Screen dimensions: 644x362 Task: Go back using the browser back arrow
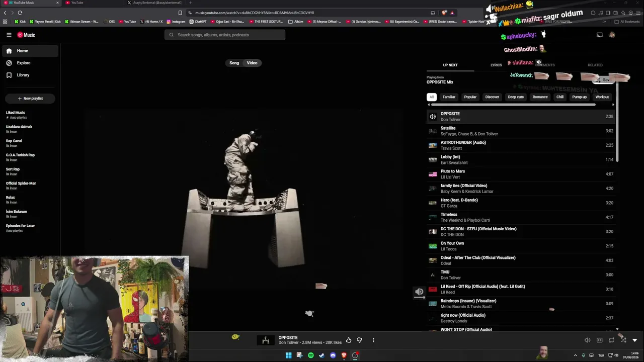(5, 13)
